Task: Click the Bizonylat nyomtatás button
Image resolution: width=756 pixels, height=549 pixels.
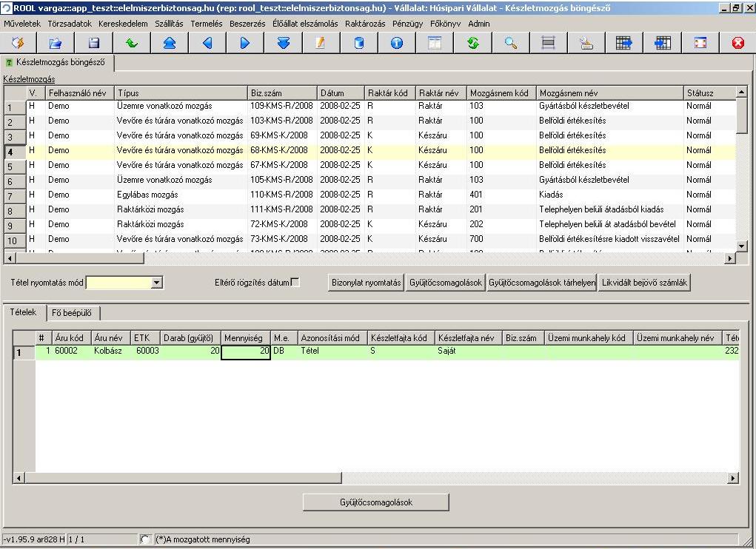Action: pos(366,283)
